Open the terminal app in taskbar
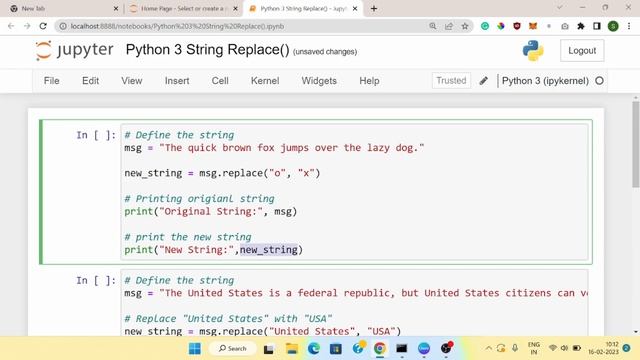Image resolution: width=640 pixels, height=360 pixels. (402, 349)
